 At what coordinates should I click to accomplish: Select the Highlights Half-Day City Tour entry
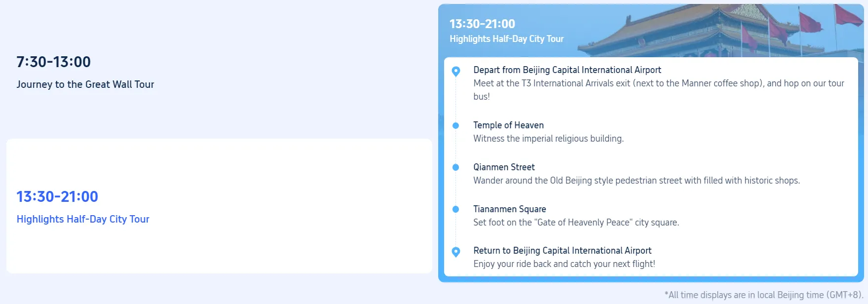(x=83, y=219)
